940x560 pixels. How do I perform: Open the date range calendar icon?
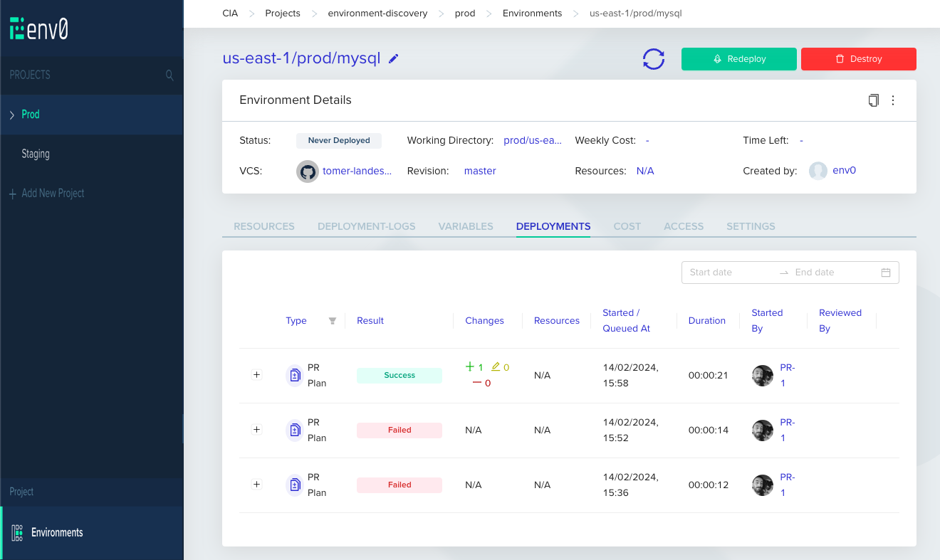coord(886,273)
